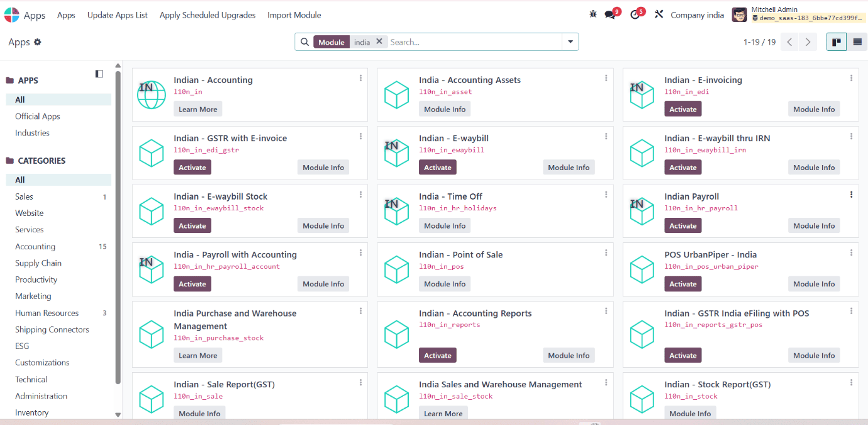Collapse the sidebar panel toggle icon
The height and width of the screenshot is (425, 868).
99,74
